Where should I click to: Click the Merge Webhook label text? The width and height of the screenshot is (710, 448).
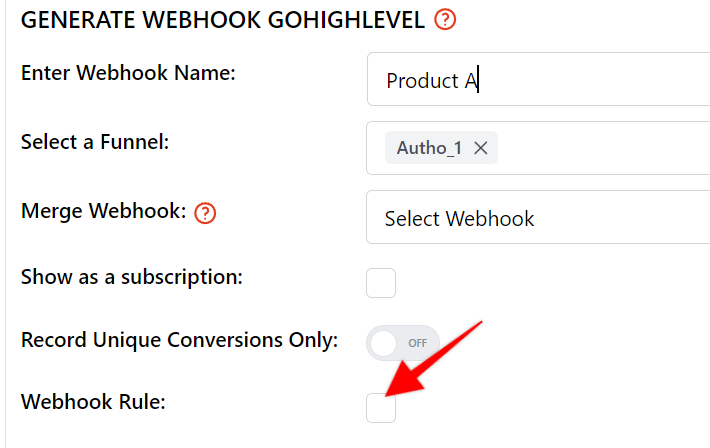[x=104, y=211]
